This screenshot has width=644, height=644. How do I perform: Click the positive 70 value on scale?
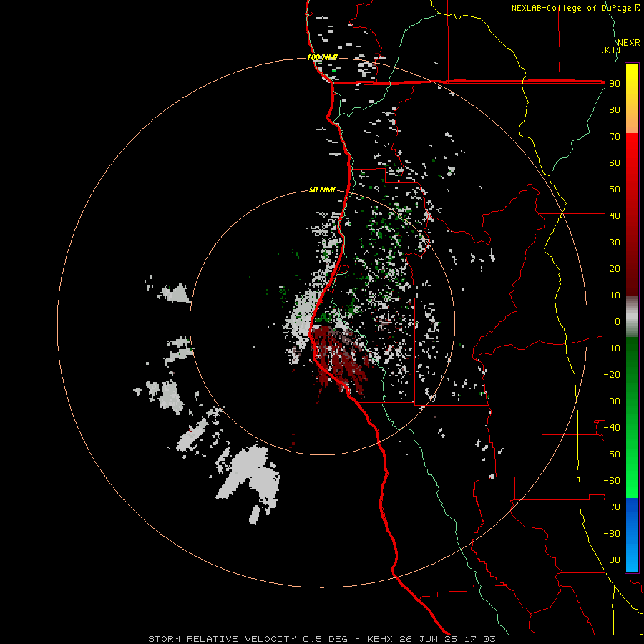coord(615,137)
